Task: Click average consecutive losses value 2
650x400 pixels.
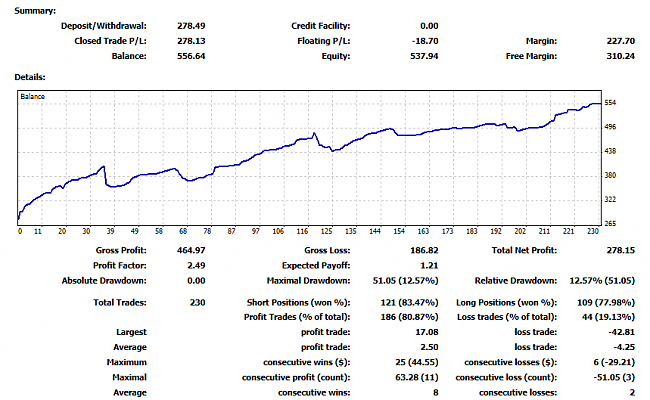Action: click(632, 393)
